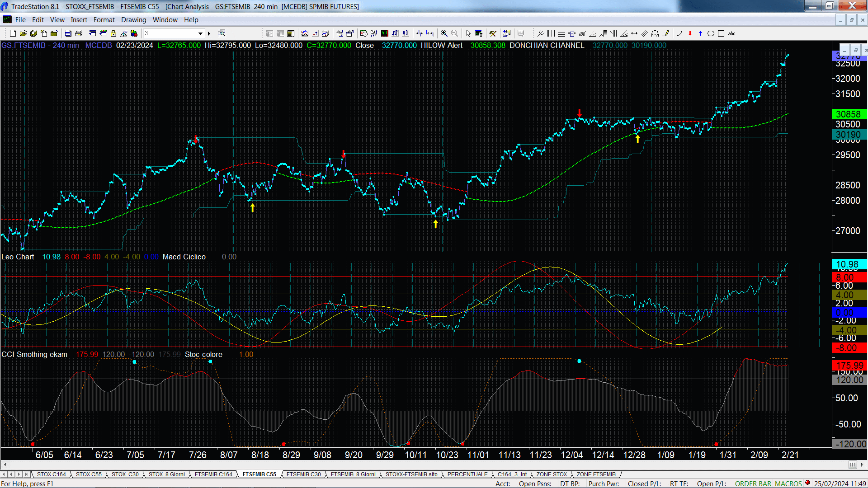Select the ellipse drawing tool
Screen dimensions: 868x488
(711, 33)
